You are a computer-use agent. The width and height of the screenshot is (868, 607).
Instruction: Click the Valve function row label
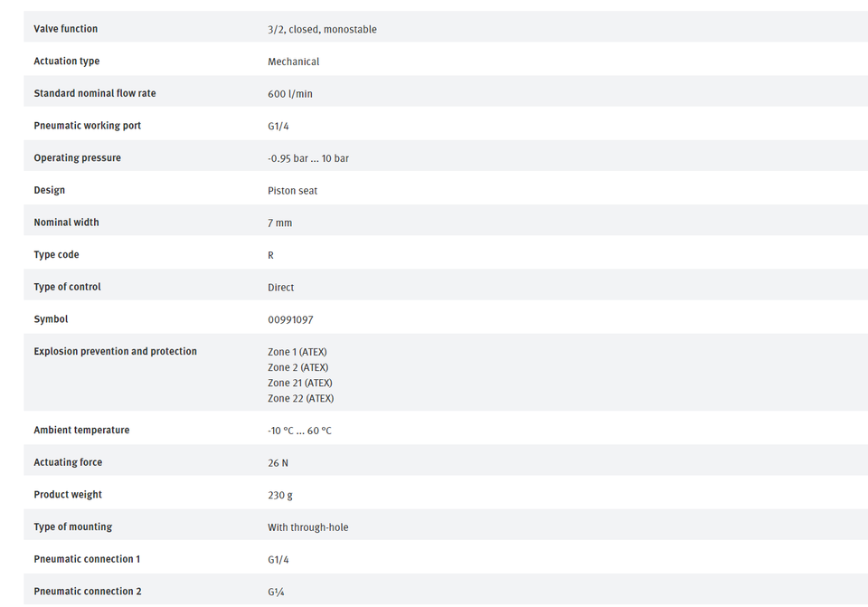pos(65,29)
